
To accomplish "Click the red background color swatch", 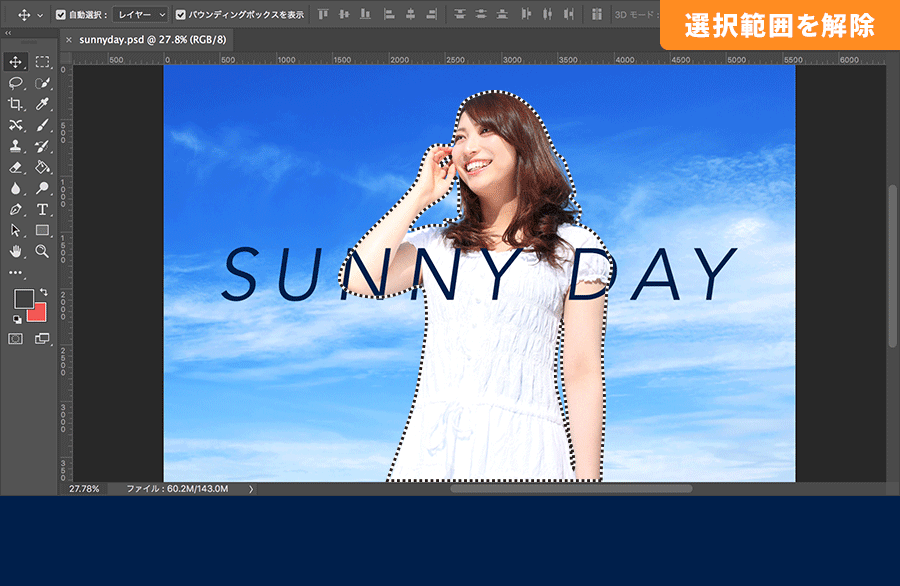I will [x=38, y=315].
